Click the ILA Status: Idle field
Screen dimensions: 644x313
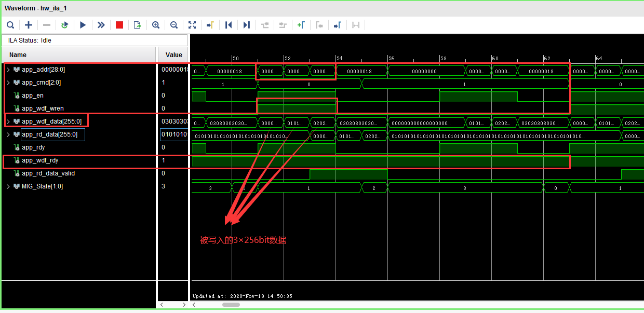[x=95, y=40]
